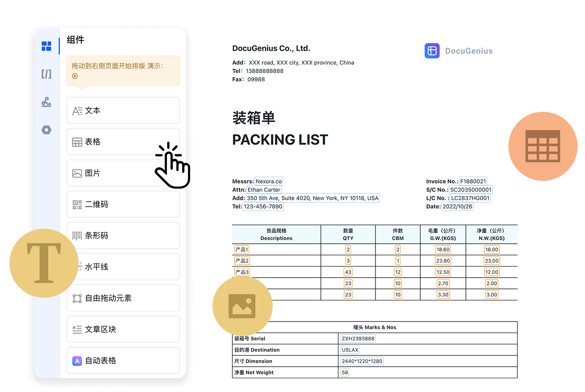Select the 条形码 barcode component
The image size is (585, 392).
click(x=123, y=236)
